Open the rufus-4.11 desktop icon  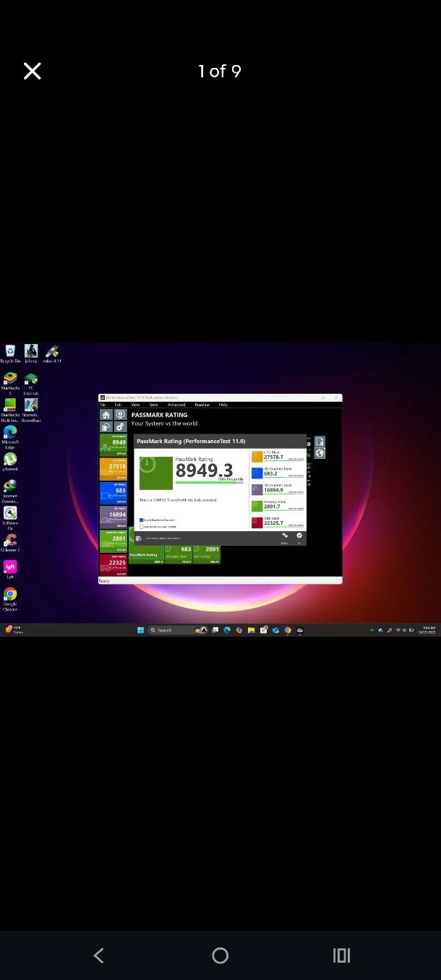click(x=52, y=354)
